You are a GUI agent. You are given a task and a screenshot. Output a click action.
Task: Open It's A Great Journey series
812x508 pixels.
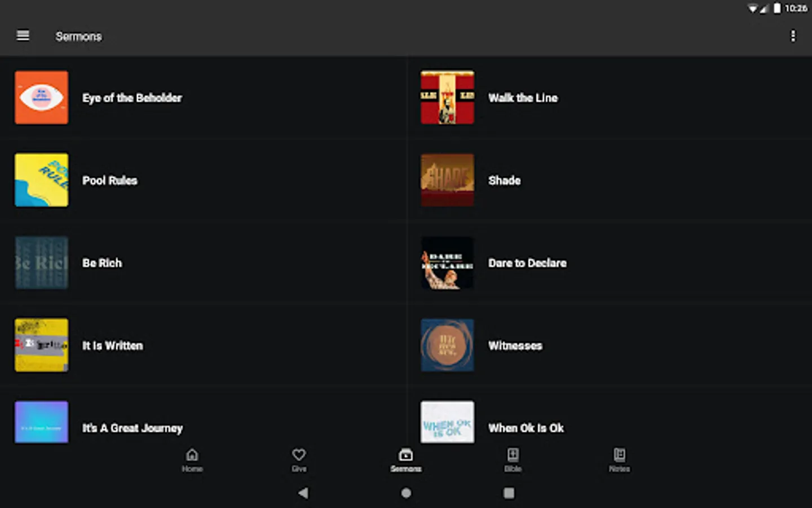click(x=203, y=423)
